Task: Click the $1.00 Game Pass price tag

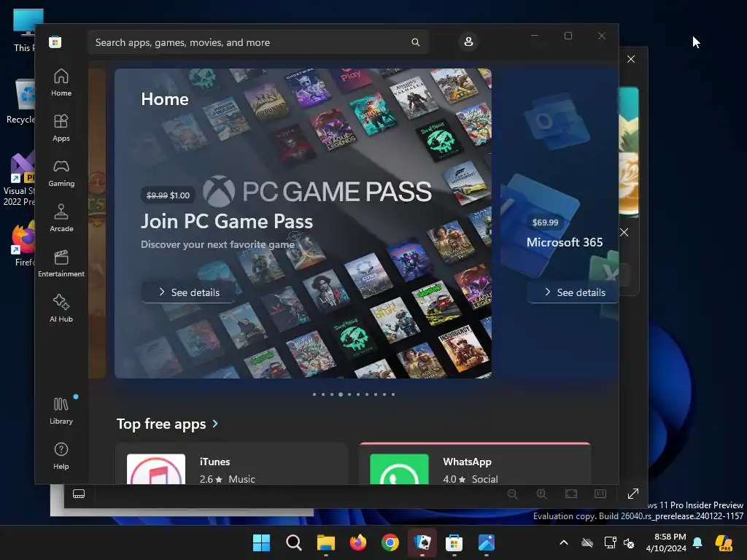Action: 169,195
